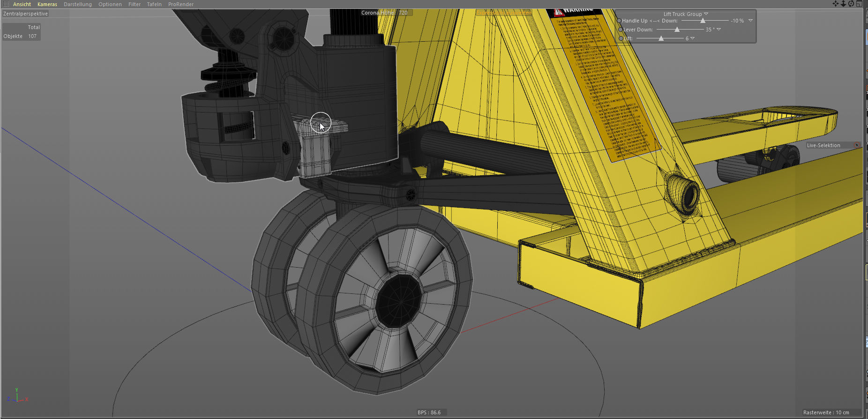Open the ProRender menu
The height and width of the screenshot is (419, 868).
[x=181, y=4]
